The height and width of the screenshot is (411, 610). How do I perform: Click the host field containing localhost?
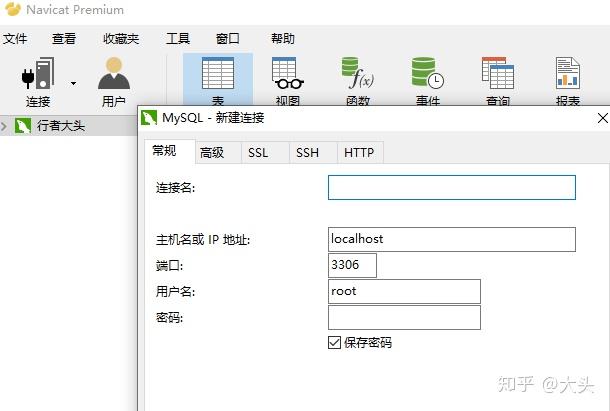point(452,239)
